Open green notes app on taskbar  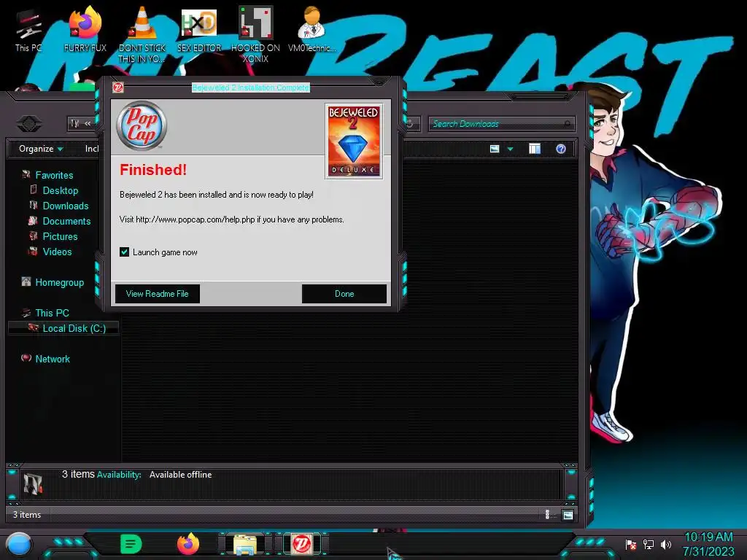[131, 544]
